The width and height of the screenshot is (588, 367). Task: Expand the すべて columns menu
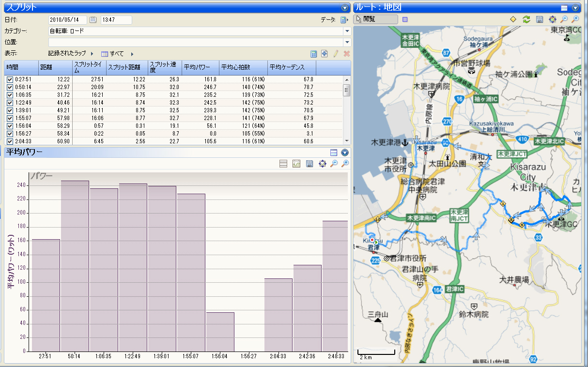point(132,54)
